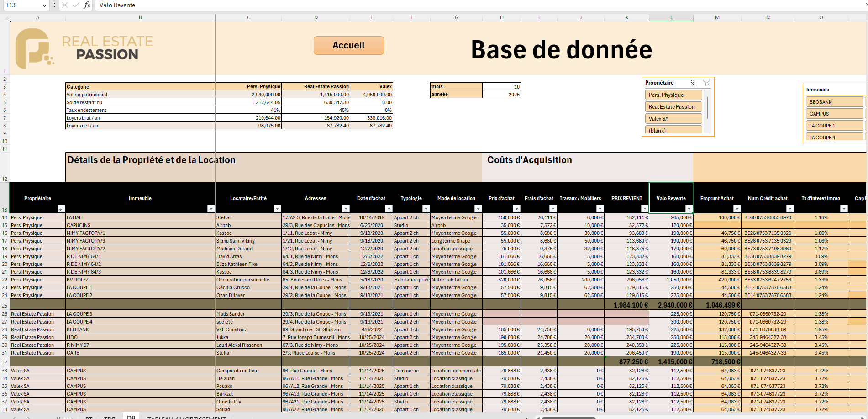This screenshot has height=419, width=868.
Task: Click the horizontal sheet scrollbar thumb
Action: (568, 417)
